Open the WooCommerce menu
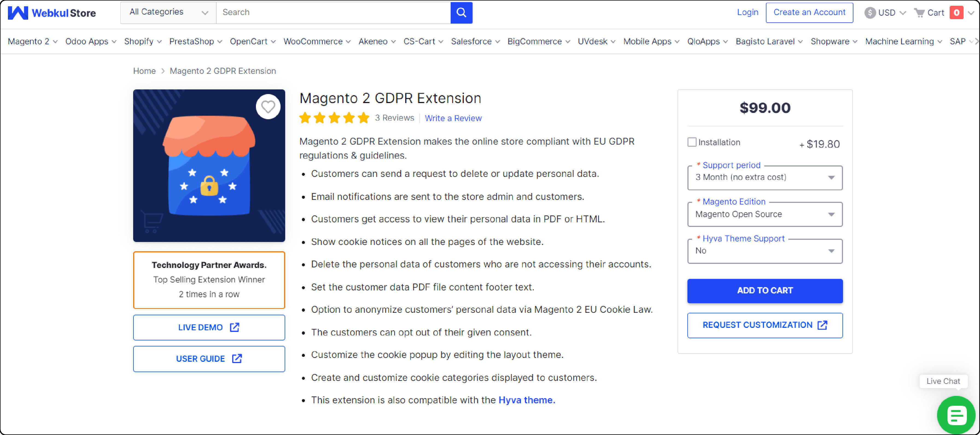The image size is (980, 435). pyautogui.click(x=316, y=41)
